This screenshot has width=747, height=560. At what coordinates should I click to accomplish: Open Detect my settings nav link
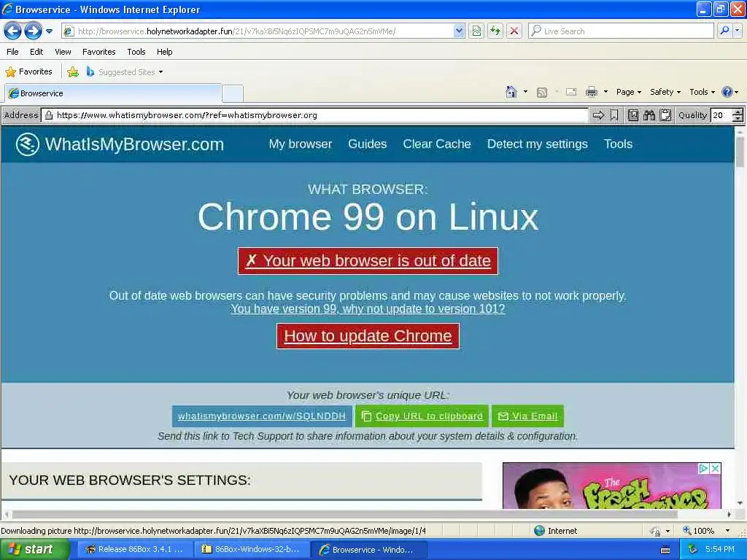tap(538, 144)
